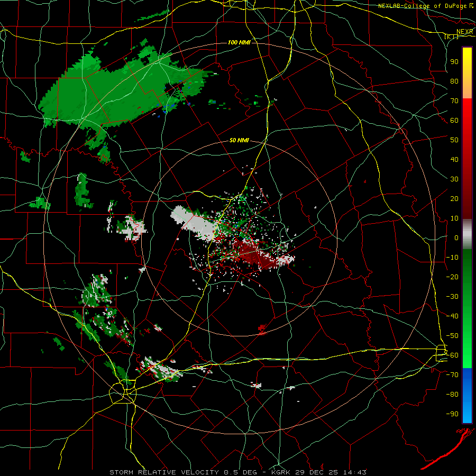Select the positive 30 value on velocity scale
This screenshot has height=476, width=476.
pos(454,179)
